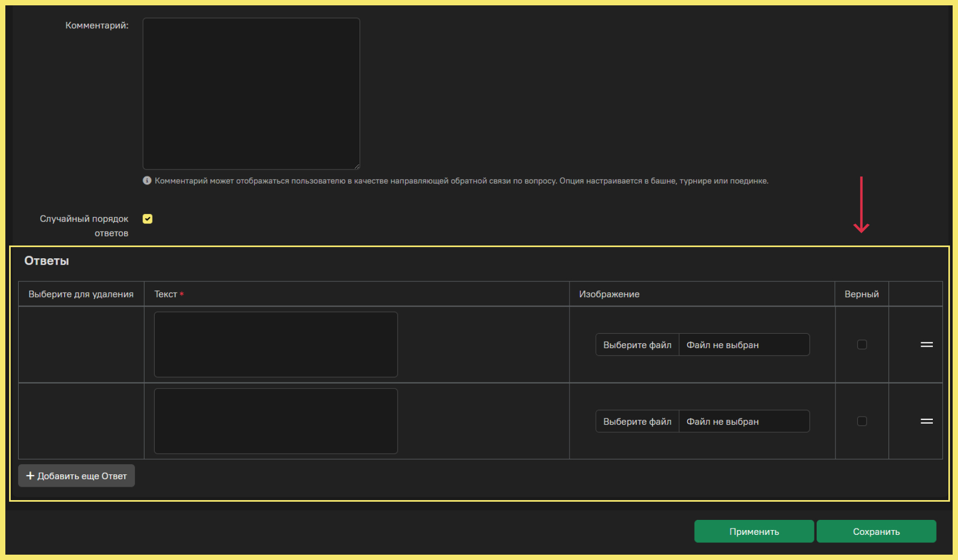The height and width of the screenshot is (560, 958).
Task: Uncheck Случайный порядок ответов checkbox
Action: [x=148, y=219]
